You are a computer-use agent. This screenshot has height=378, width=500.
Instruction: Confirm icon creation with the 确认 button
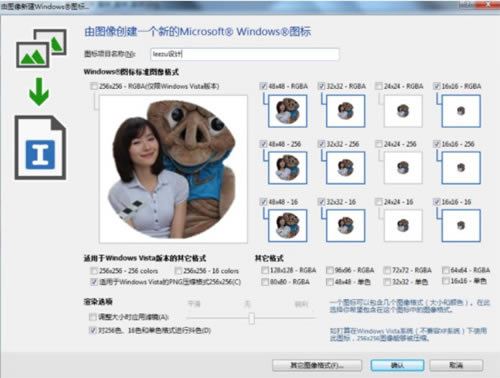click(398, 365)
